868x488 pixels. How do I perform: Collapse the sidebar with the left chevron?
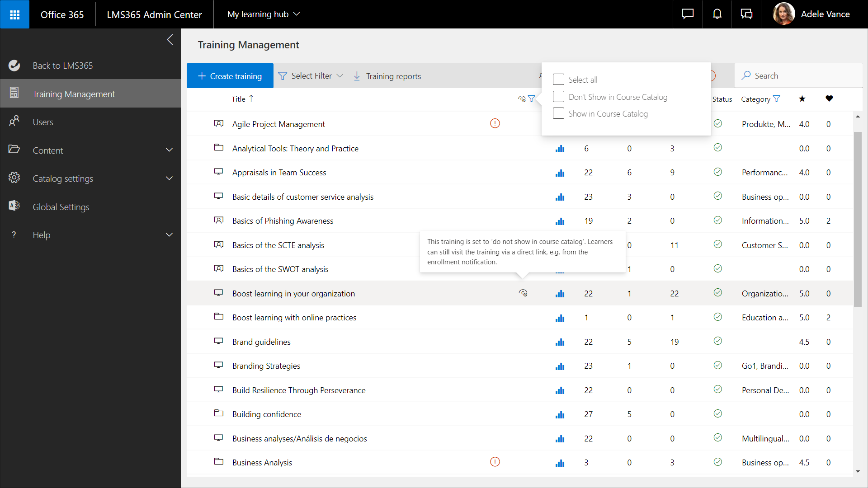170,40
